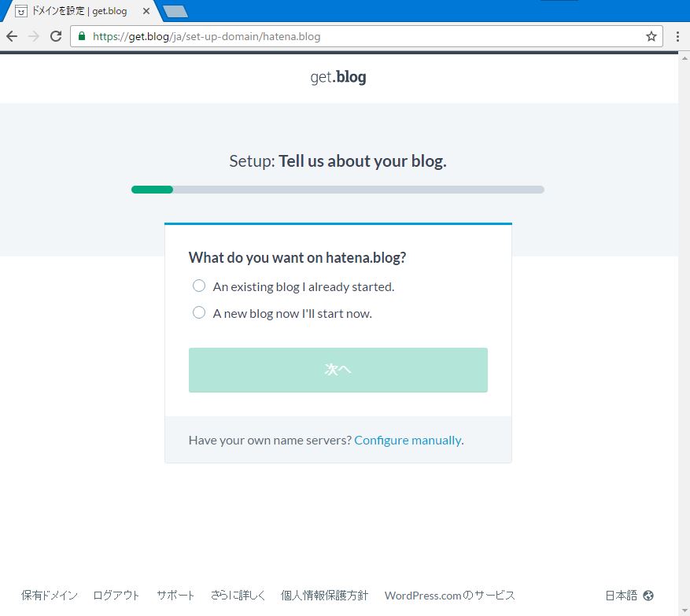Click the setup progress bar
The width and height of the screenshot is (690, 616).
click(338, 190)
